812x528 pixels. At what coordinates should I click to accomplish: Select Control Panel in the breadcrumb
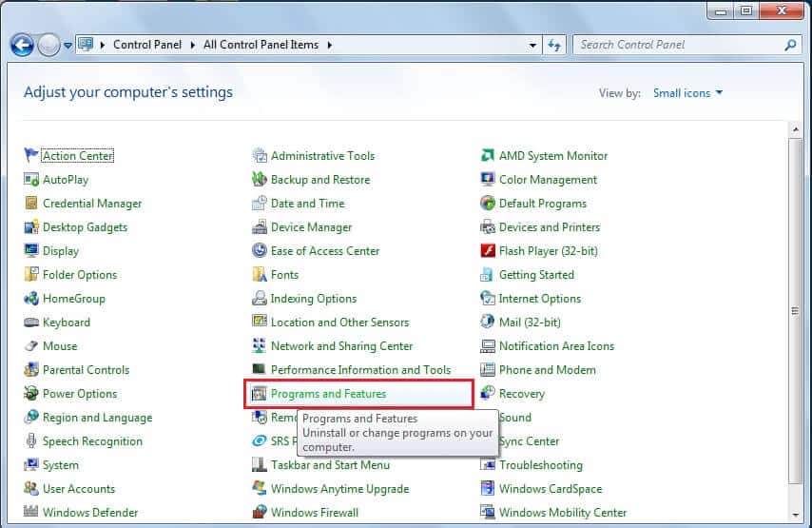tap(147, 45)
